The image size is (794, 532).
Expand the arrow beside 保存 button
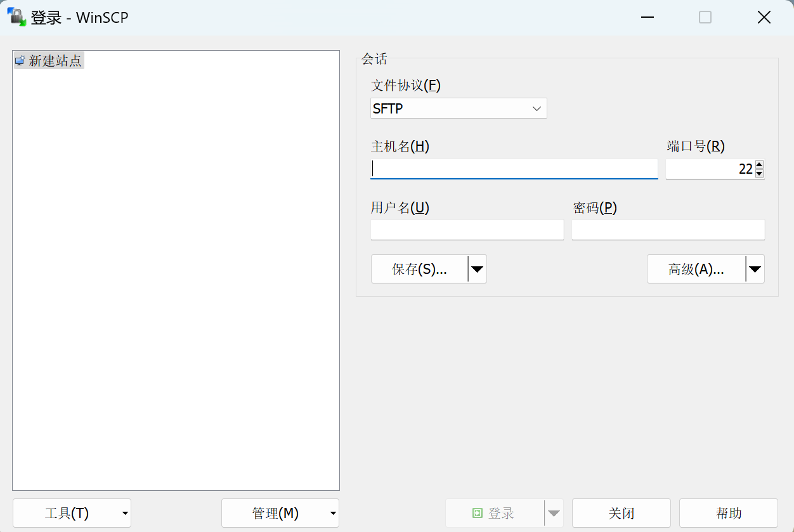[x=478, y=269]
